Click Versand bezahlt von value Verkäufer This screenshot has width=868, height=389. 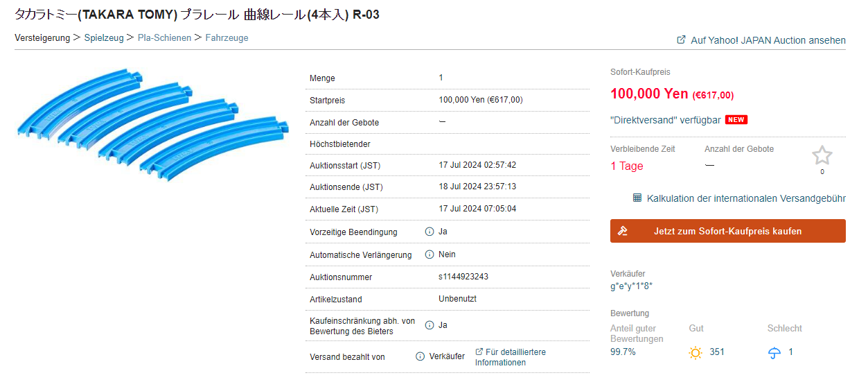coord(447,356)
